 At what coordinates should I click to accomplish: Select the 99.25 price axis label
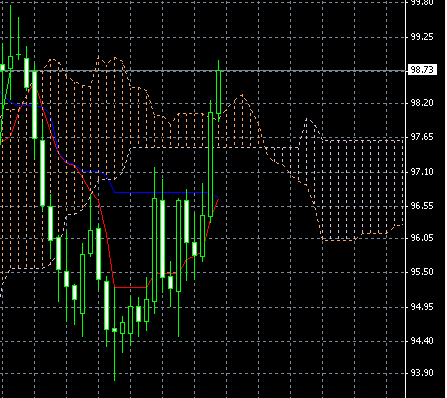click(x=422, y=37)
